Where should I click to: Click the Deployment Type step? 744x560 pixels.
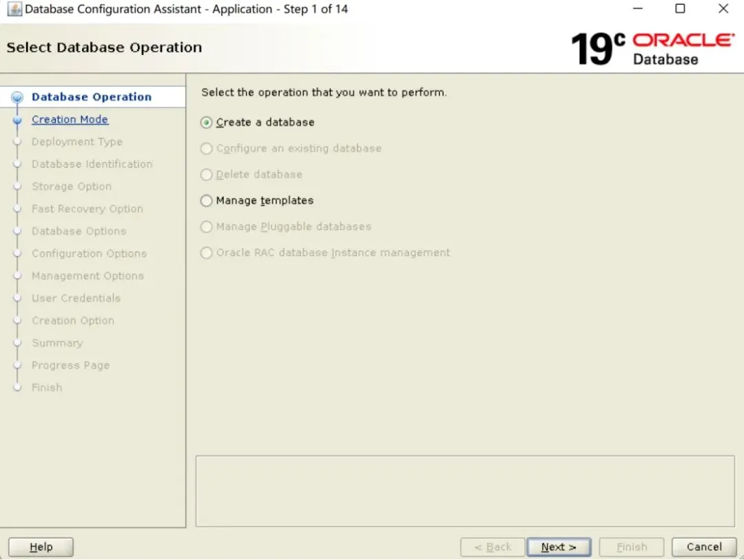pyautogui.click(x=77, y=142)
